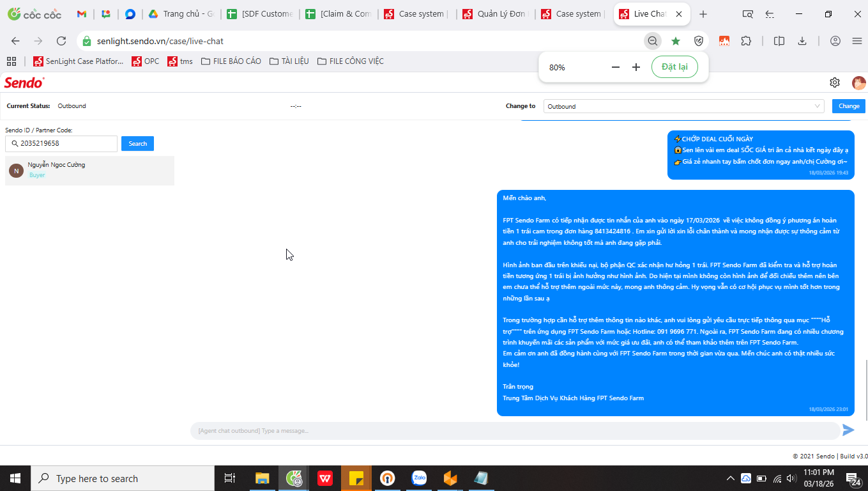Switch to the SDF Customer spreadsheet tab
This screenshot has height=491, width=868.
click(260, 14)
